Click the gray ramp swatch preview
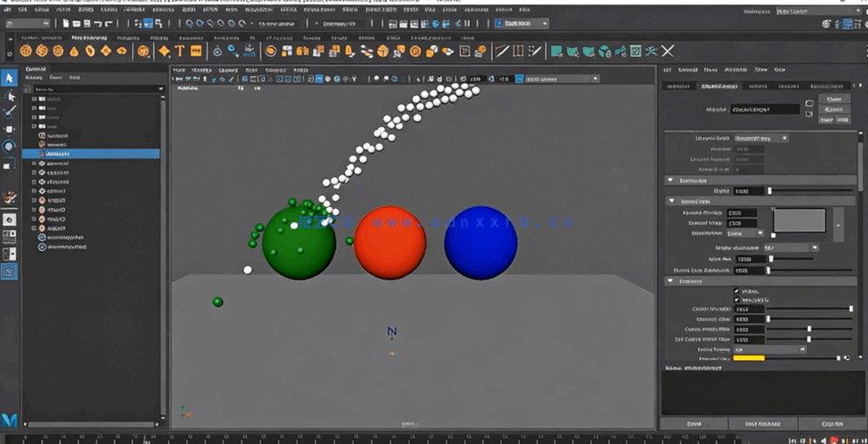The image size is (868, 444). (x=800, y=219)
